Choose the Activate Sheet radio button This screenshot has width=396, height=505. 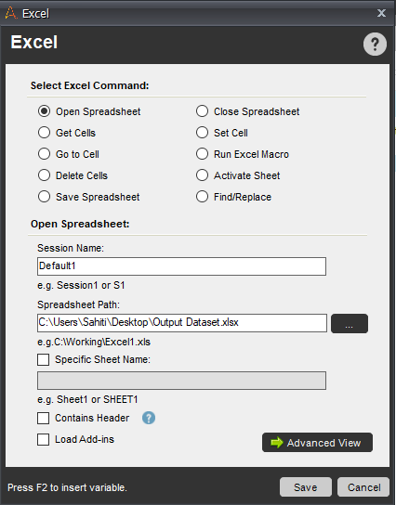(x=202, y=175)
